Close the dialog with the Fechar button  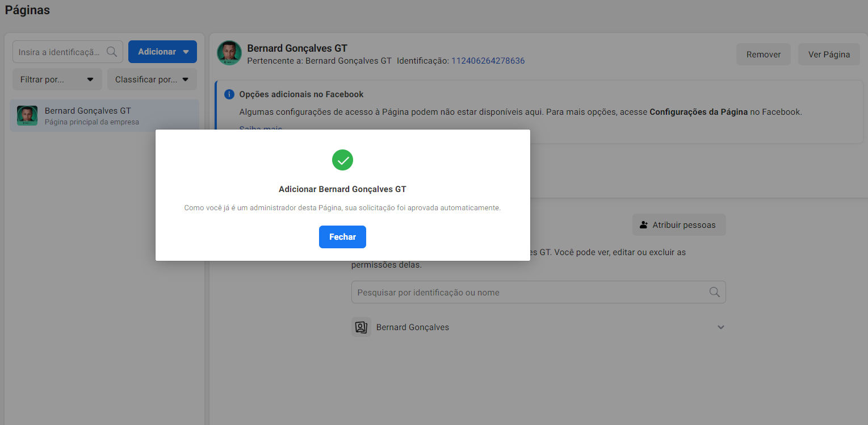pyautogui.click(x=342, y=237)
